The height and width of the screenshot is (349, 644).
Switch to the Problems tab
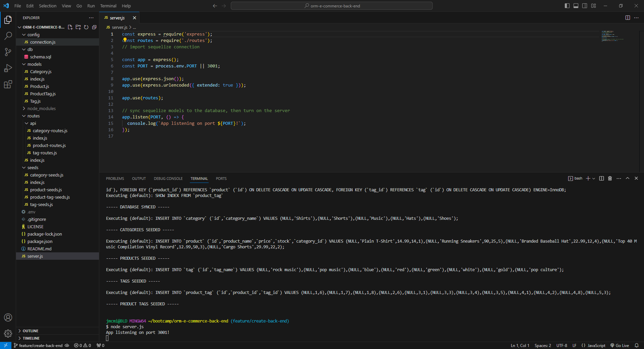[x=115, y=179]
